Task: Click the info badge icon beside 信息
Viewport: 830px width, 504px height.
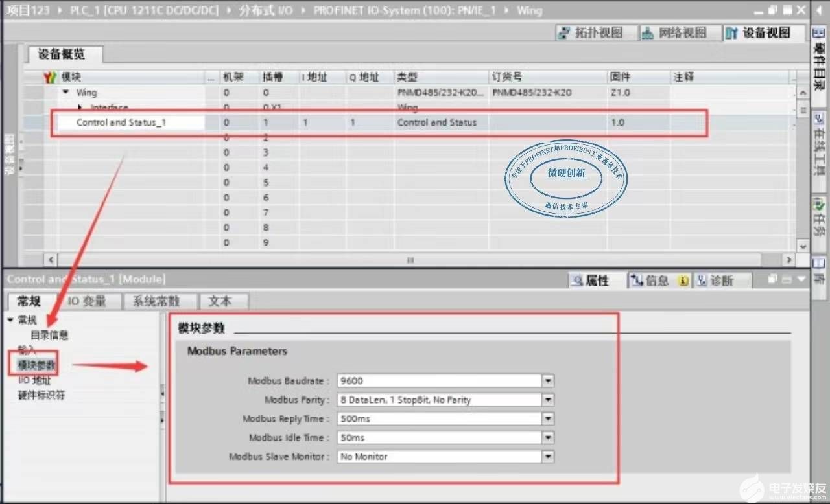Action: pyautogui.click(x=683, y=281)
